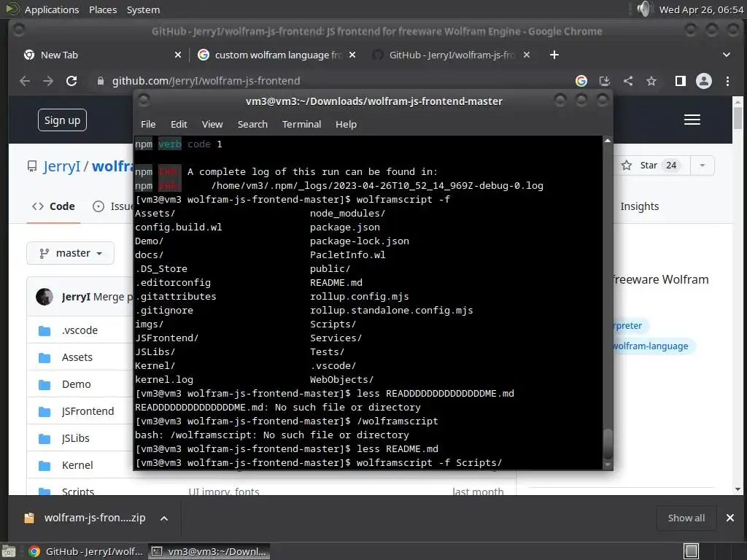Reload the GitHub page
The height and width of the screenshot is (560, 747).
click(x=71, y=81)
